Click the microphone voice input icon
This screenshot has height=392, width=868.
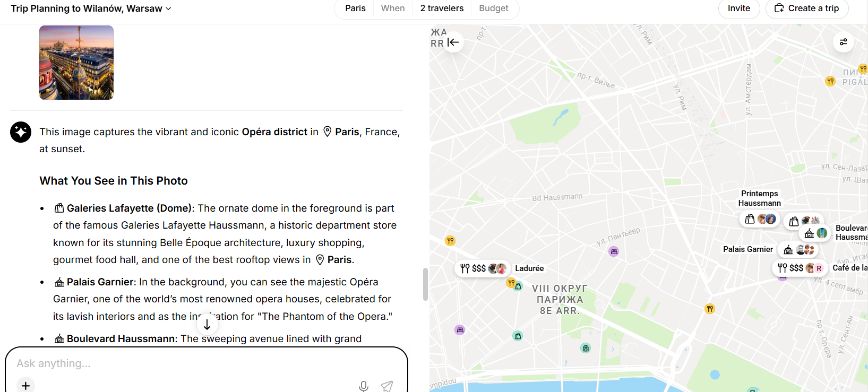[x=364, y=386]
